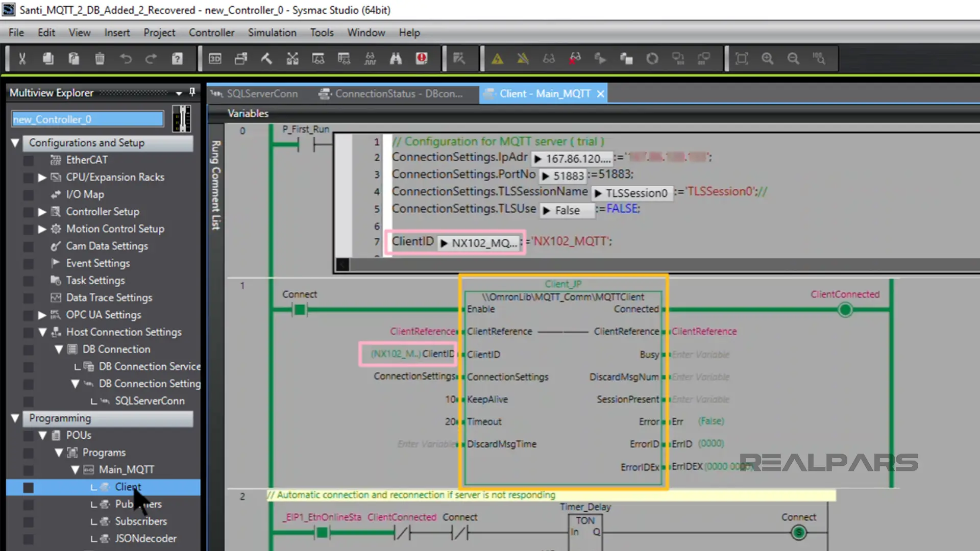
Task: Select the Search binoculars icon
Action: pos(396,58)
